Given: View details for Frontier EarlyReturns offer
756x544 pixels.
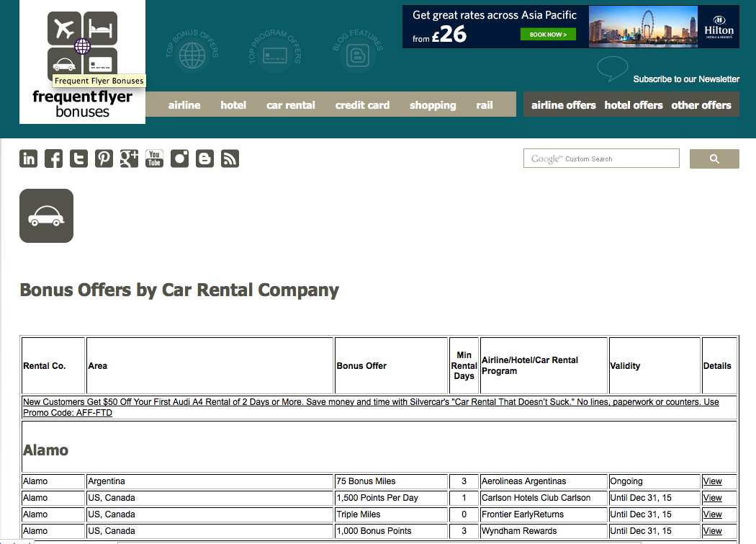Looking at the screenshot, I should click(712, 514).
